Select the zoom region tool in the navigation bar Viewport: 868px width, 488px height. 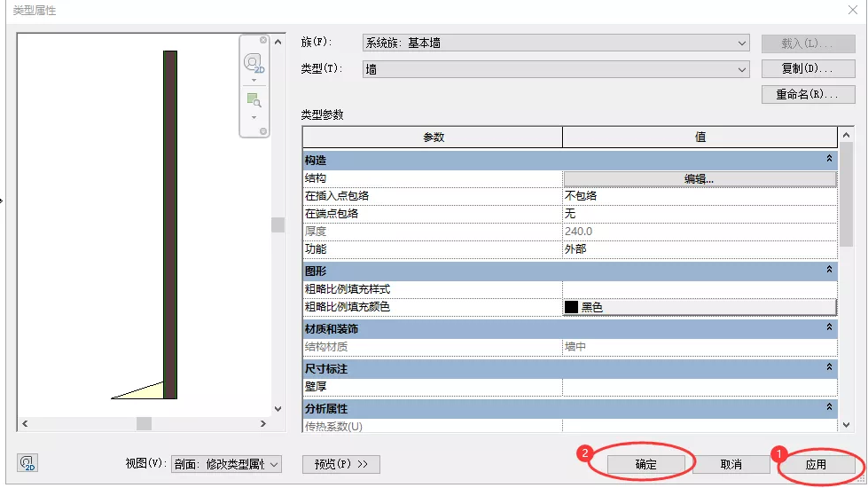click(254, 99)
